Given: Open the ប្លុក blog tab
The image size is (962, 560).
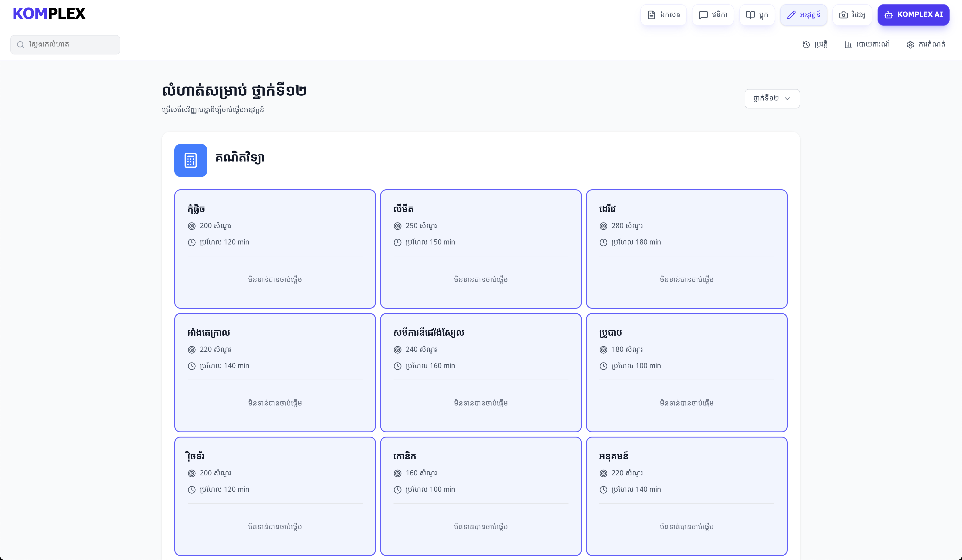Looking at the screenshot, I should [x=757, y=15].
